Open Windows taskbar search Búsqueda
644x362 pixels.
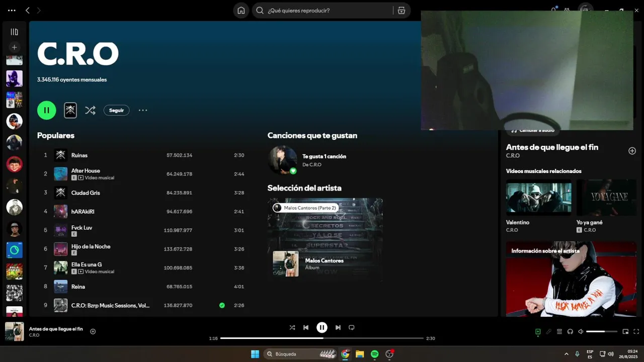[x=300, y=354]
